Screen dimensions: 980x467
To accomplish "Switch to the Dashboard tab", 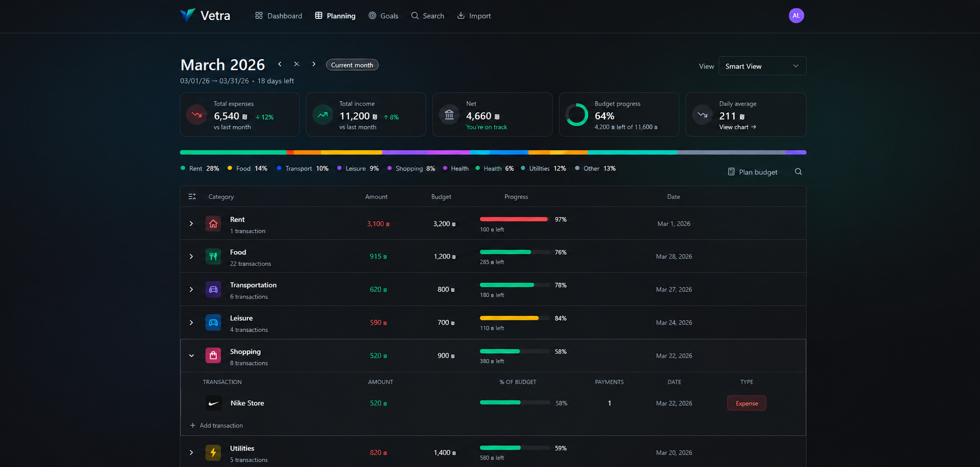I will [x=278, y=16].
